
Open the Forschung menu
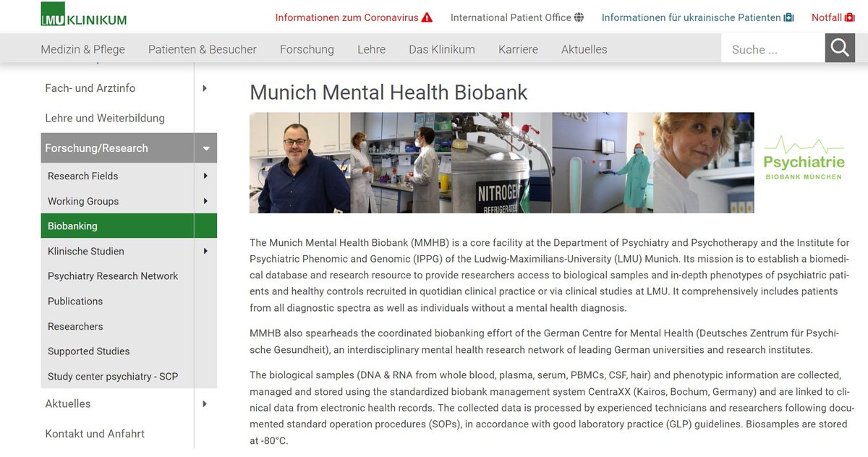307,49
